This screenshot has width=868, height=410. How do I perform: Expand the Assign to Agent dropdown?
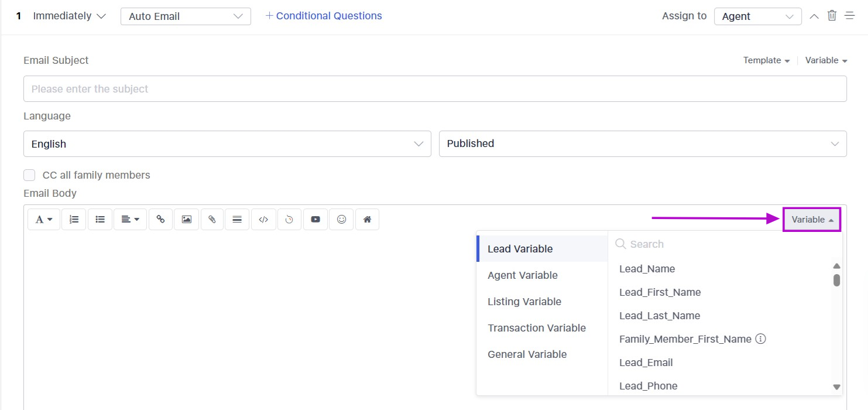click(757, 16)
